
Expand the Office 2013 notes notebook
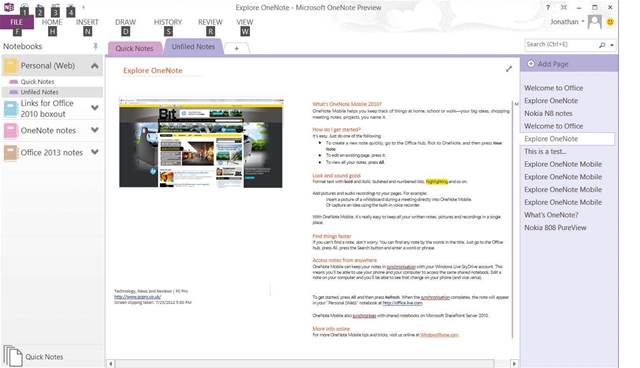coord(95,152)
